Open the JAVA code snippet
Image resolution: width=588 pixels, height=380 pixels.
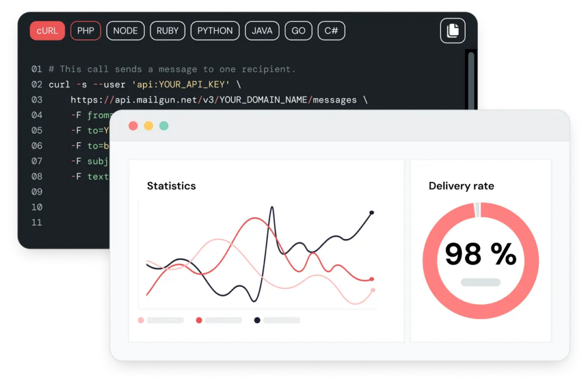pos(262,30)
